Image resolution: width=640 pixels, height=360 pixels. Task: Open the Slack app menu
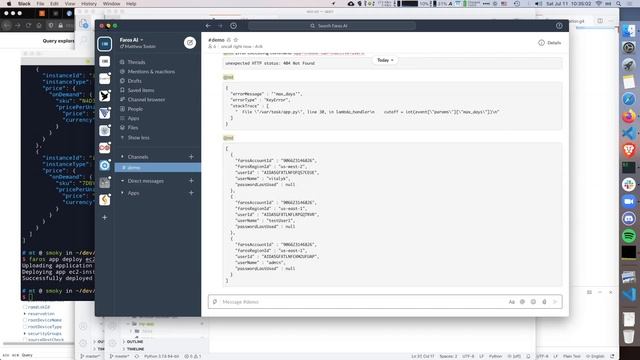point(24,3)
